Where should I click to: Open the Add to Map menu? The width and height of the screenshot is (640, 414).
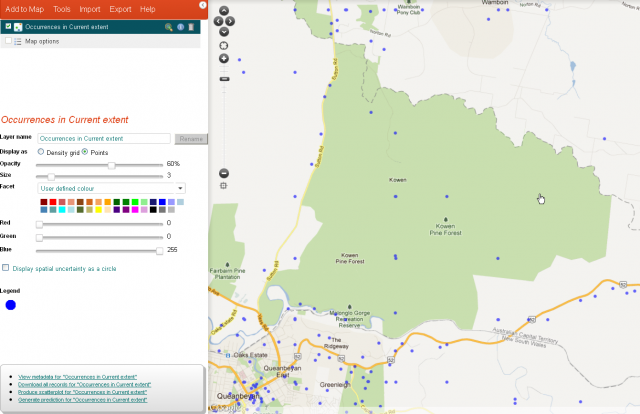coord(23,8)
